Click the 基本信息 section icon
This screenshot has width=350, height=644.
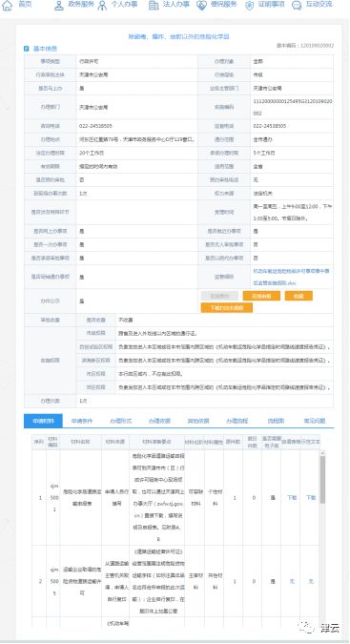[27, 49]
